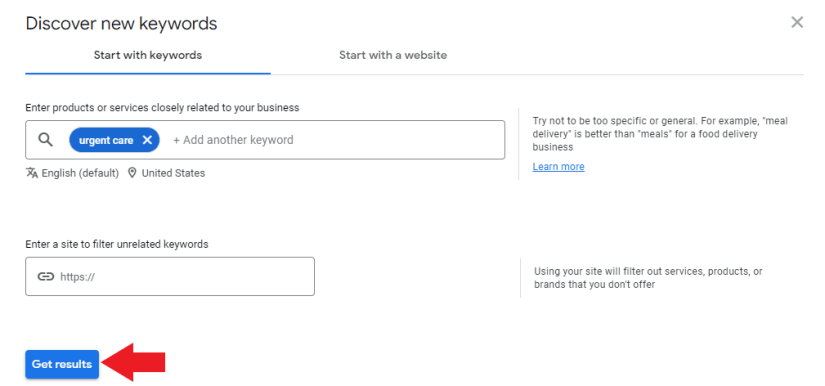The image size is (825, 386).
Task: Focus the Add another keyword field
Action: [x=337, y=140]
